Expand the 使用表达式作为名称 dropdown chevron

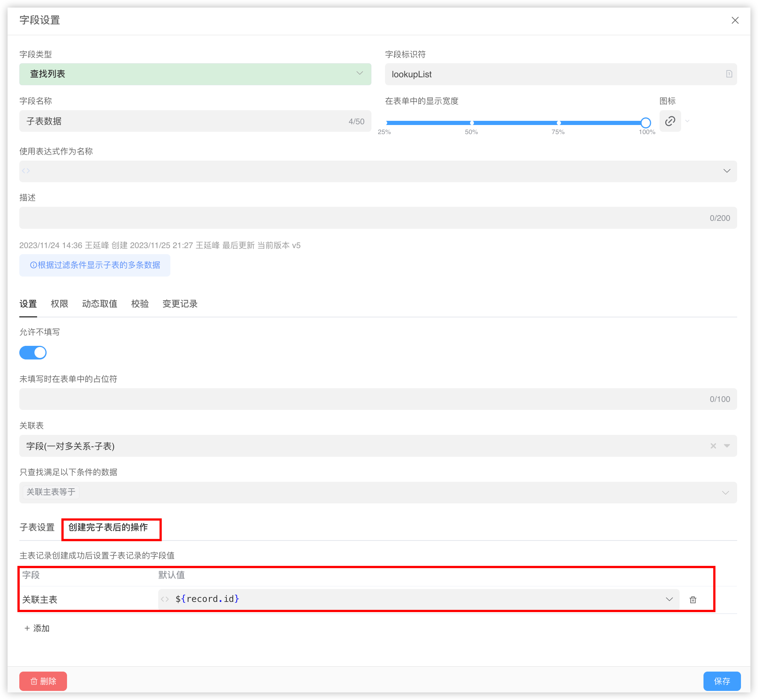[x=727, y=171]
